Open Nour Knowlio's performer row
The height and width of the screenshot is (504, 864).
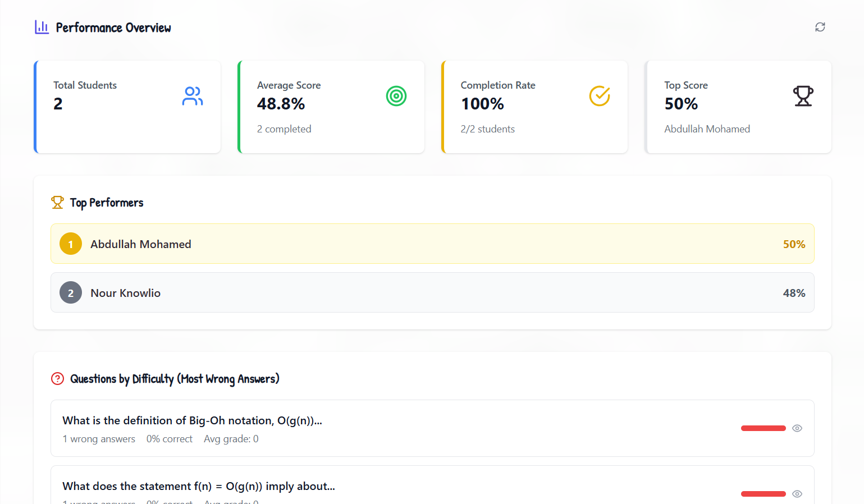pyautogui.click(x=432, y=293)
